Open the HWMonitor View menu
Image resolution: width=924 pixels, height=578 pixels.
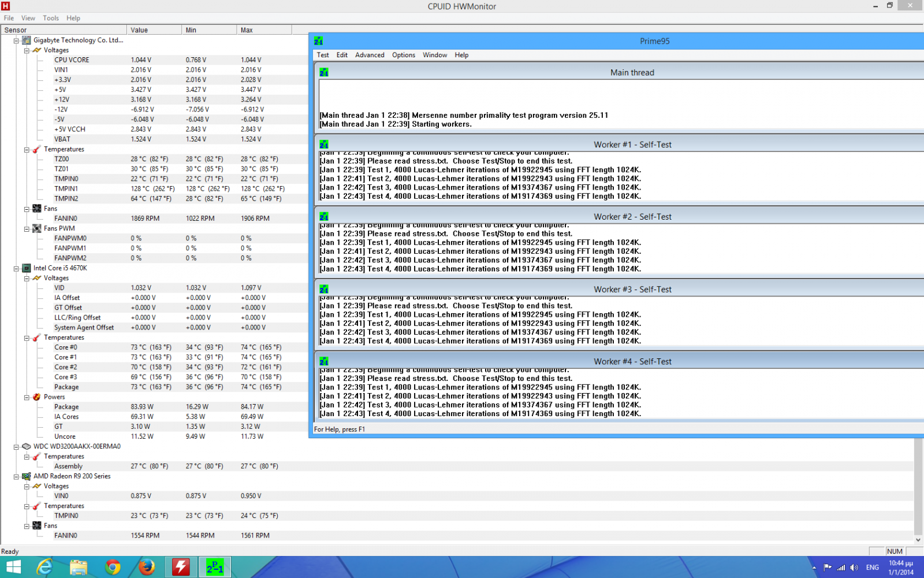pyautogui.click(x=28, y=18)
